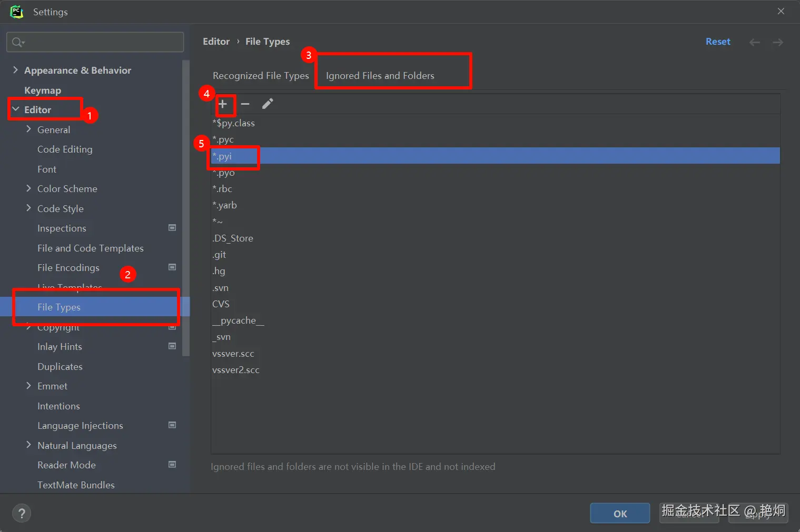Expand the General node
Screen dimensions: 800x532
click(28, 129)
